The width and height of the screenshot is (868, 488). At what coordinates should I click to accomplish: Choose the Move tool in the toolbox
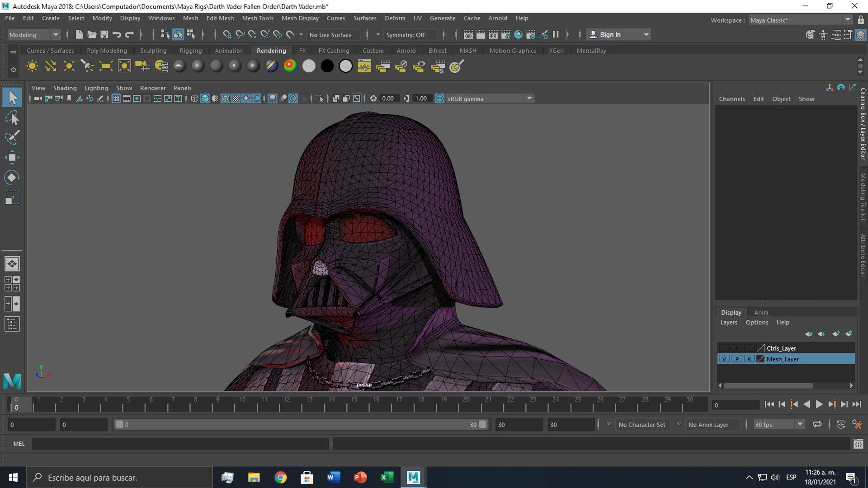point(12,157)
